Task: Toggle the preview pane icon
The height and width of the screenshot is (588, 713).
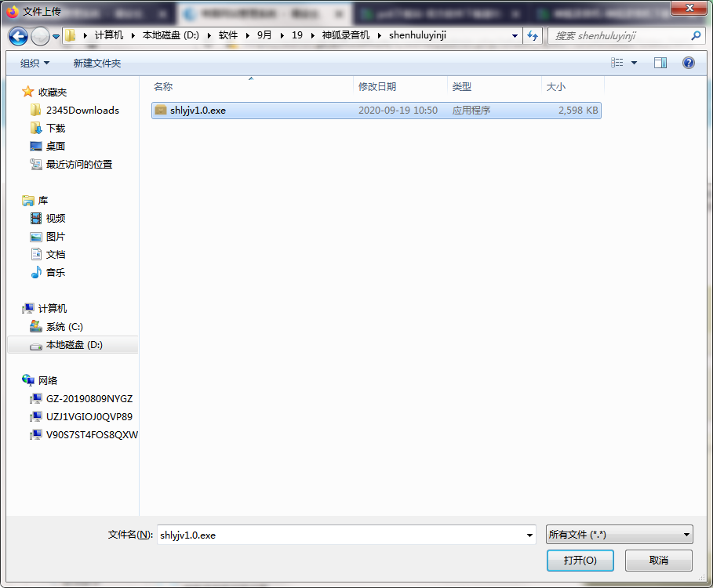Action: coord(660,63)
